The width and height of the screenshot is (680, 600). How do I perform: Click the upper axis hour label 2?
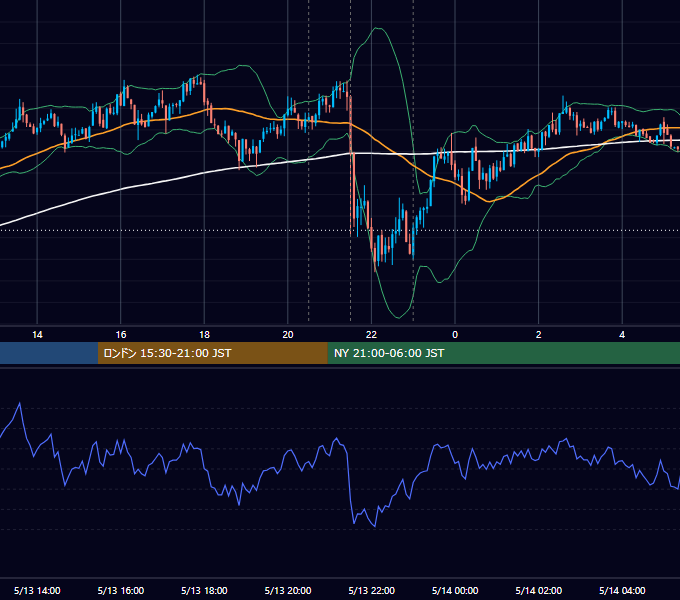pos(539,335)
